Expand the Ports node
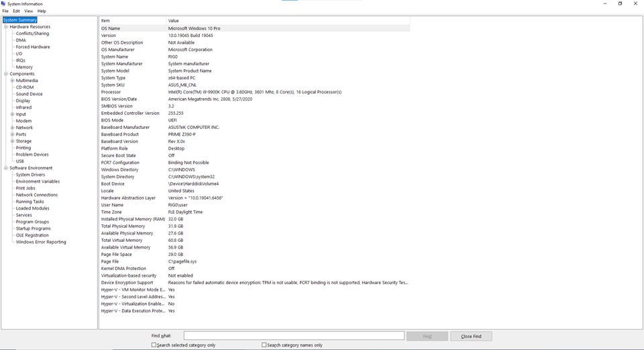The width and height of the screenshot is (644, 350). (x=12, y=134)
